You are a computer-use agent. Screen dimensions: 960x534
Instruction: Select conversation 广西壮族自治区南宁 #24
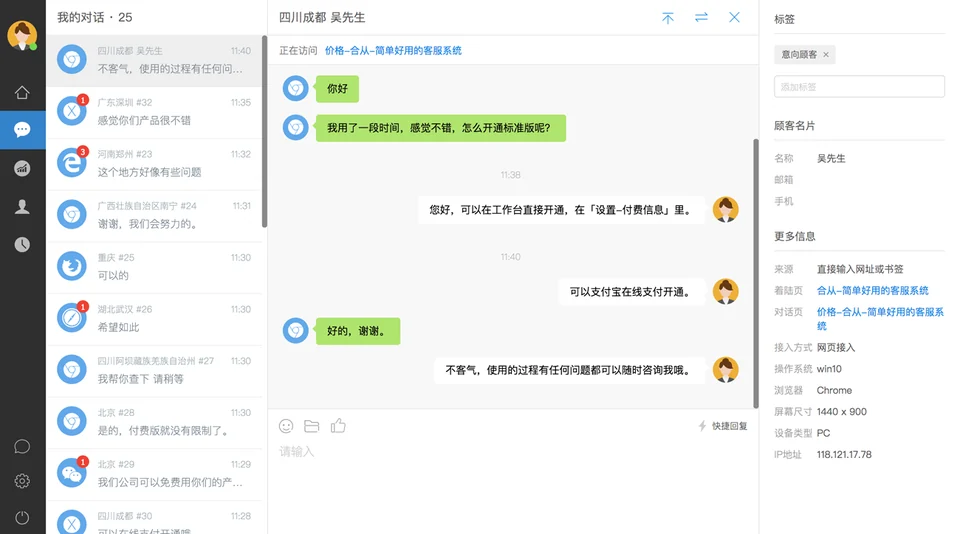156,216
